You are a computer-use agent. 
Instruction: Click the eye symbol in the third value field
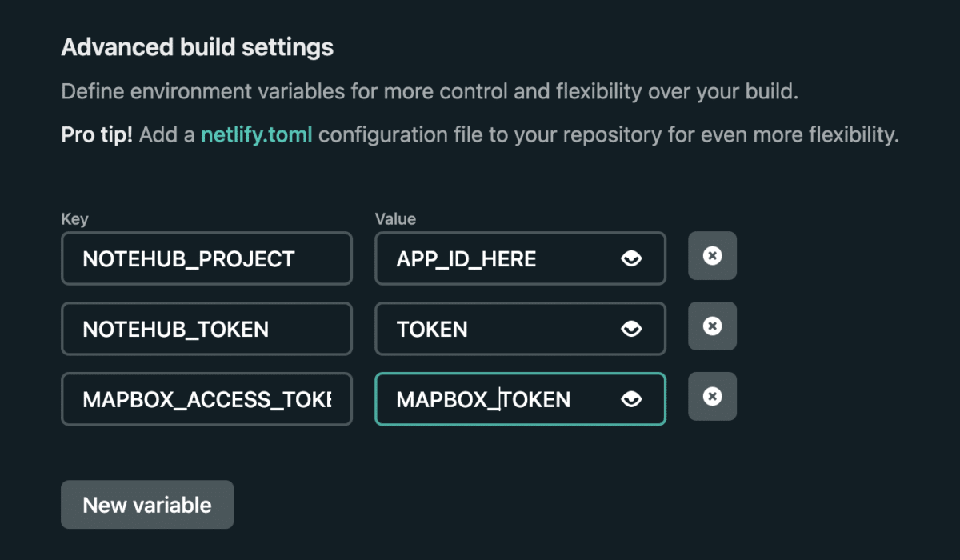[x=631, y=398]
